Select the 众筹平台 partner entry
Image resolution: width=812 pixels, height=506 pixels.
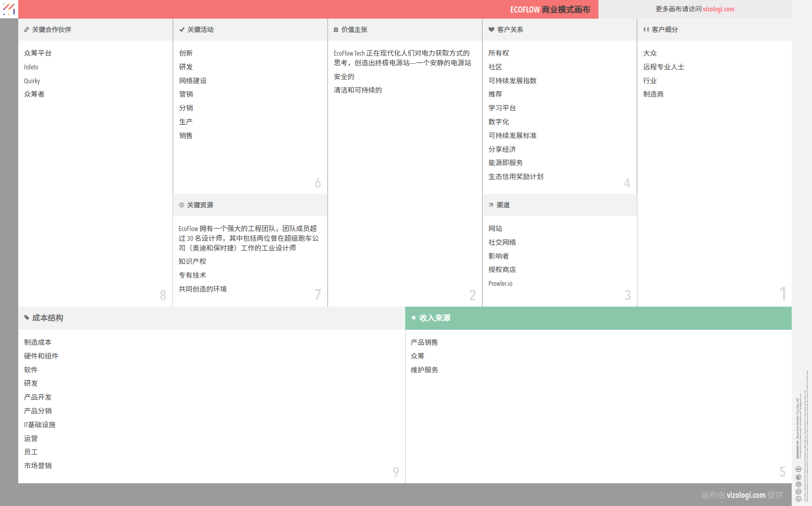click(x=38, y=53)
